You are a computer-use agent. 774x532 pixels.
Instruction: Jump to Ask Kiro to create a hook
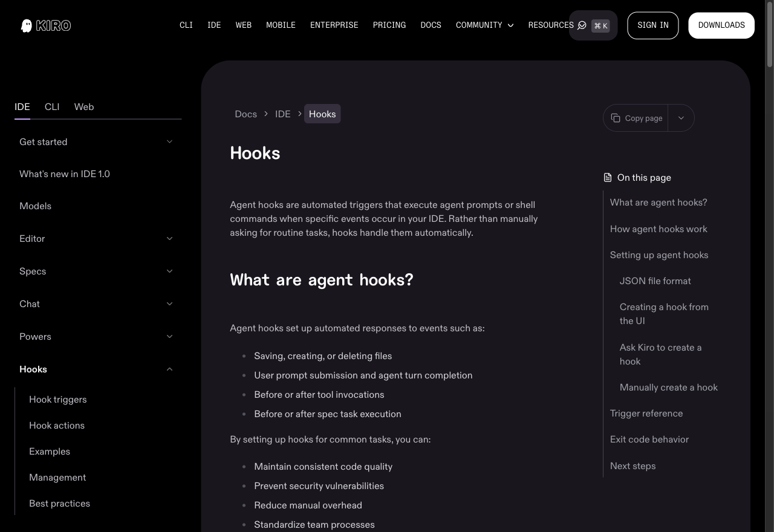tap(660, 354)
